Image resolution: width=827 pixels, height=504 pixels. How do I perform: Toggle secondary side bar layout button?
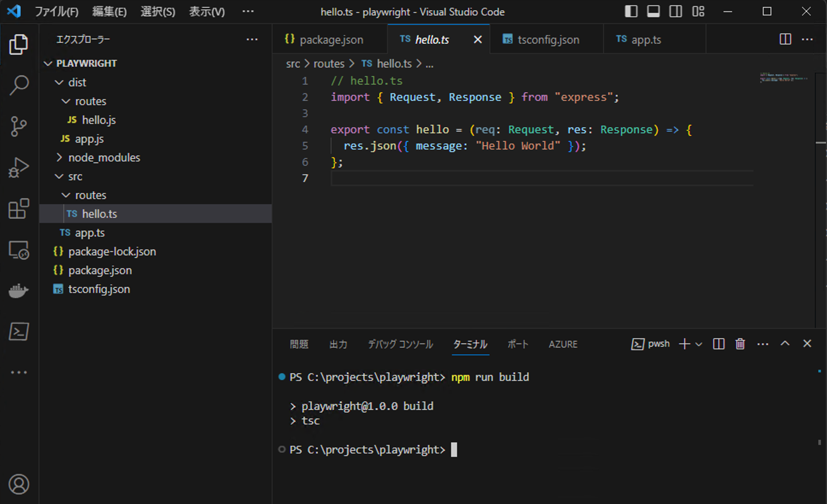click(x=675, y=12)
